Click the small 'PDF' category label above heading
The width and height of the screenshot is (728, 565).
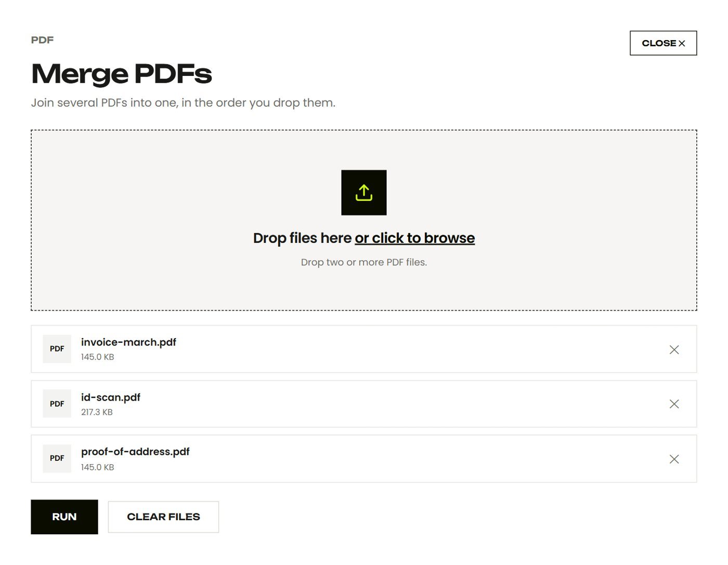tap(43, 40)
